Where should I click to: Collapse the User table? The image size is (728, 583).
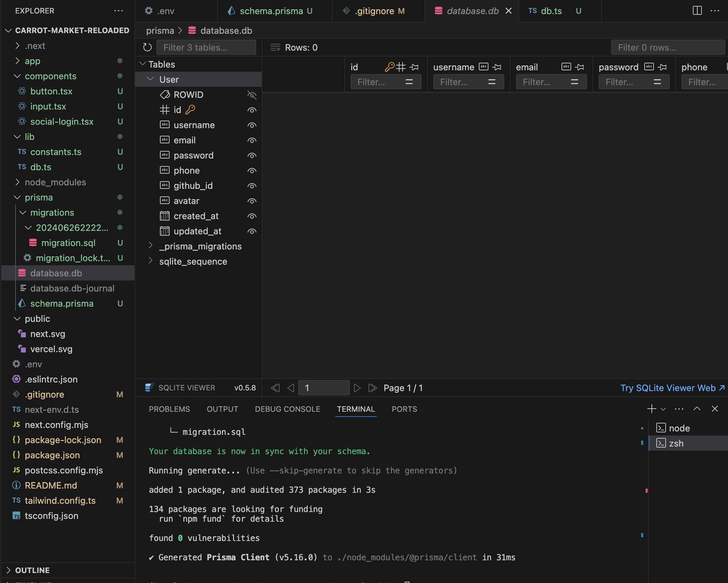click(x=150, y=79)
